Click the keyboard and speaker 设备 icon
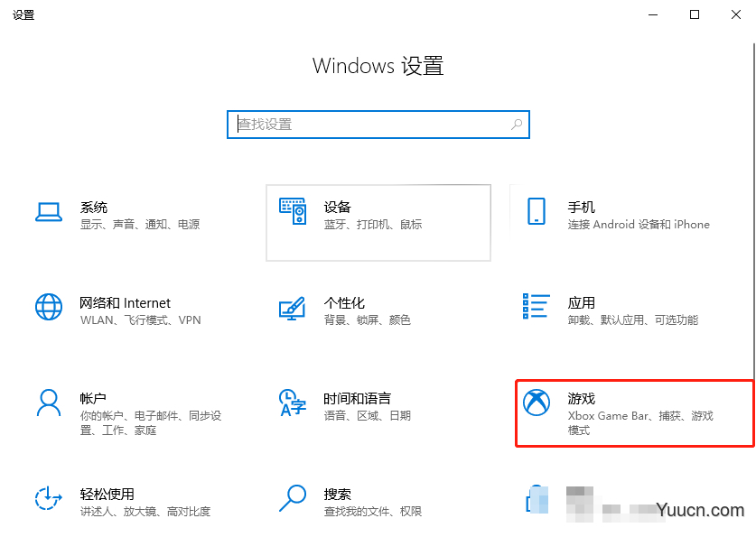The image size is (756, 537). (x=293, y=211)
